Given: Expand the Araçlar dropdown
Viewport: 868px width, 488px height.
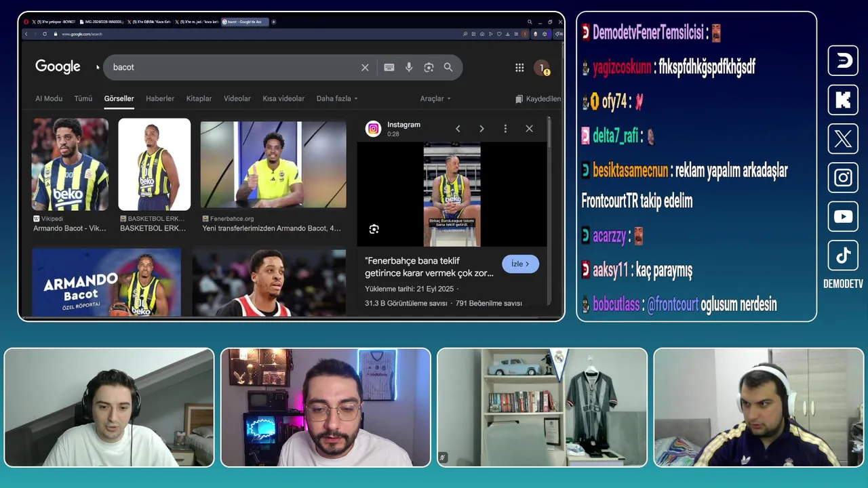Looking at the screenshot, I should 435,99.
